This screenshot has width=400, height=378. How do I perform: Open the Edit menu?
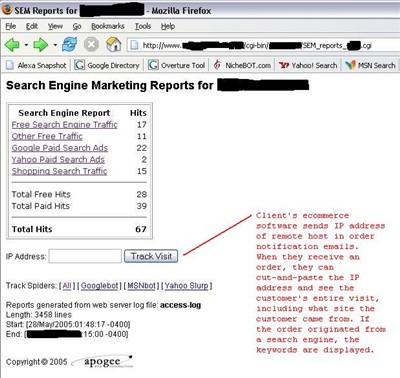click(x=32, y=26)
